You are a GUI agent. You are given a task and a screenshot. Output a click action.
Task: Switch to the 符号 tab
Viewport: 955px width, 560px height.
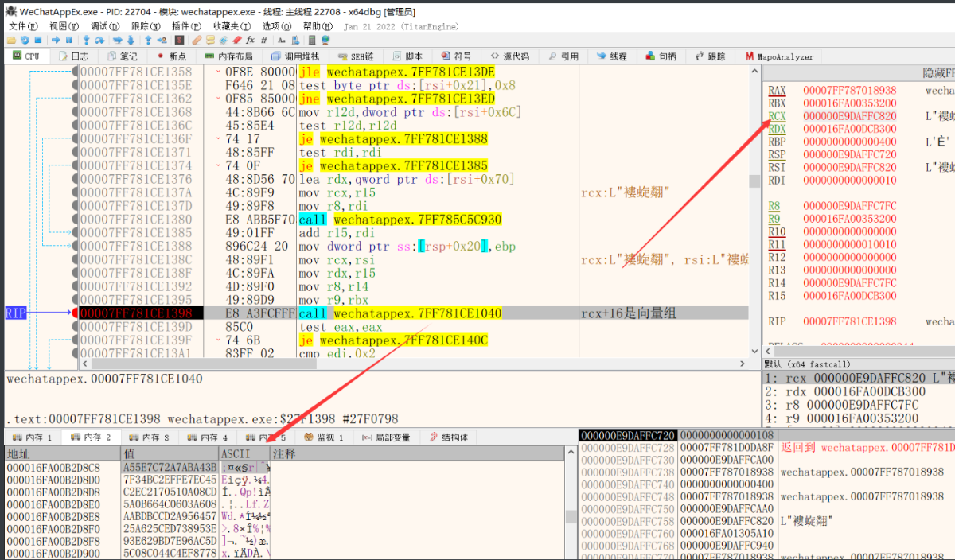455,56
